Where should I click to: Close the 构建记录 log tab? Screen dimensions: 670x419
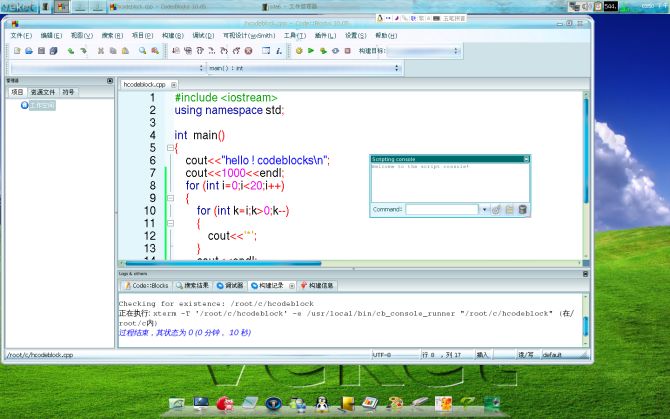(x=292, y=286)
